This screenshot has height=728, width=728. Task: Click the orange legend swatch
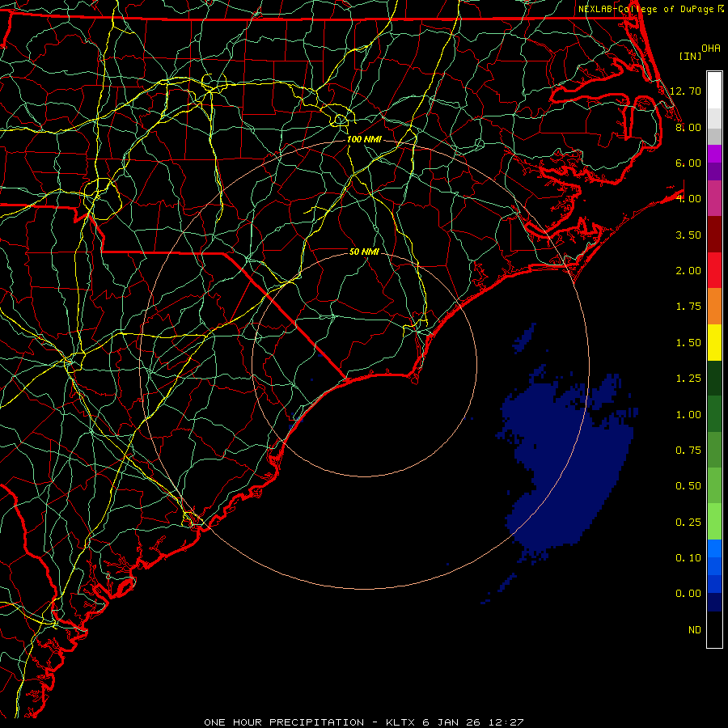(714, 306)
